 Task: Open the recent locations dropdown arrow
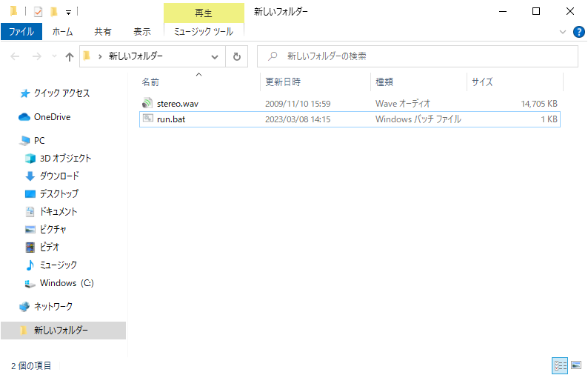pyautogui.click(x=54, y=56)
